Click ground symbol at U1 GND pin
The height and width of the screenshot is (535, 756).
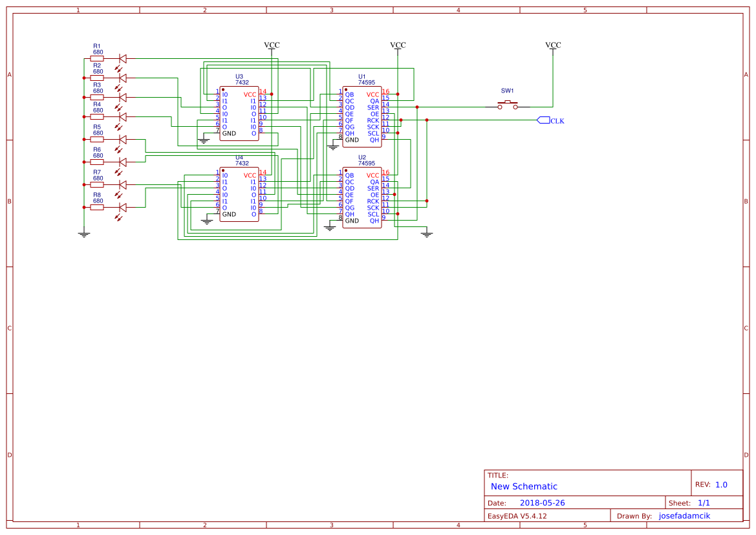pyautogui.click(x=332, y=147)
